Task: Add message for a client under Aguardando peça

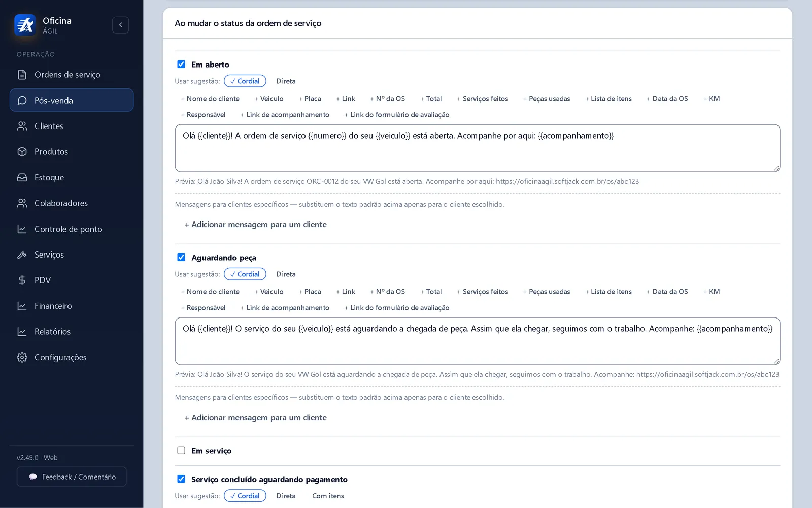Action: click(255, 418)
